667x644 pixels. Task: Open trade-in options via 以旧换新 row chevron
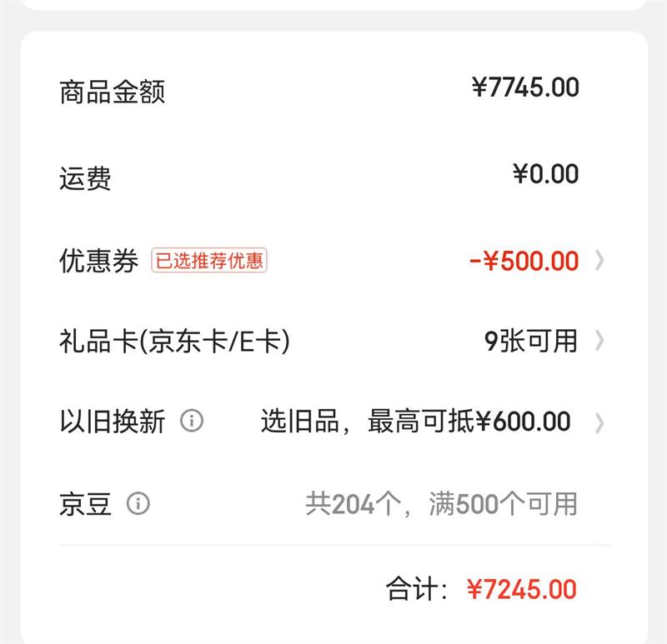599,422
